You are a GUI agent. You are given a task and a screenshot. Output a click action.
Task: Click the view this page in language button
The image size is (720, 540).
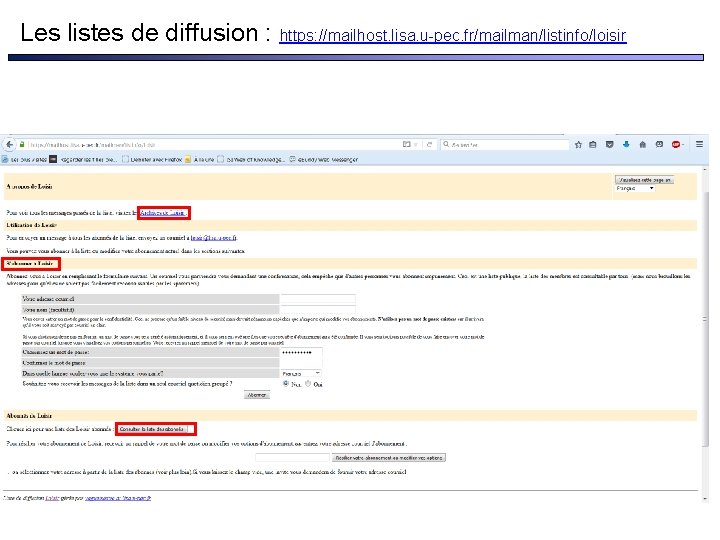tap(644, 180)
